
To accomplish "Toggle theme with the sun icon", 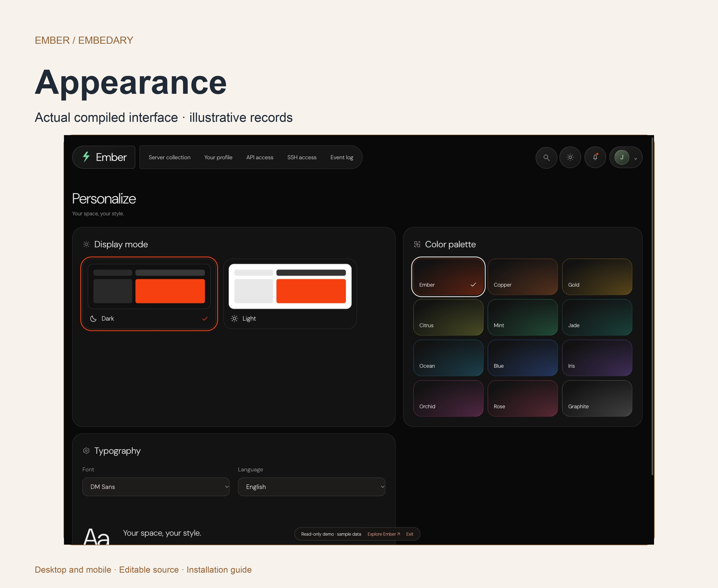I will (570, 158).
